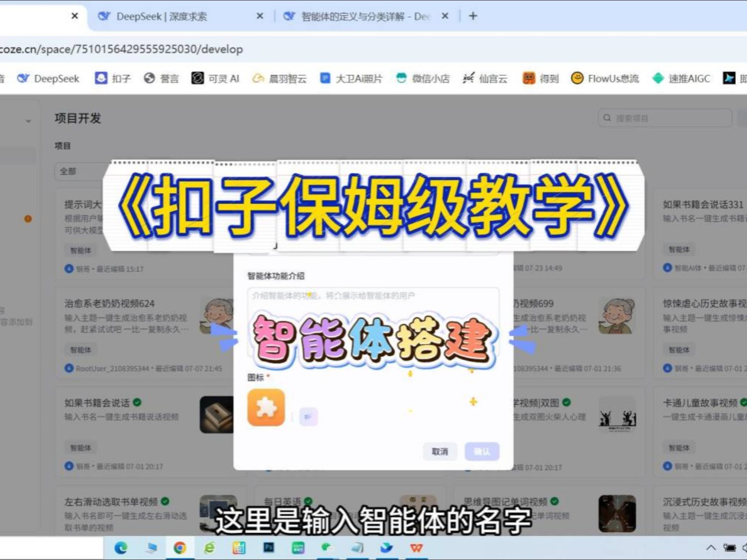Open the 如果书籍会说话331 project card
Viewport: 747px width, 560px height.
coord(700,234)
